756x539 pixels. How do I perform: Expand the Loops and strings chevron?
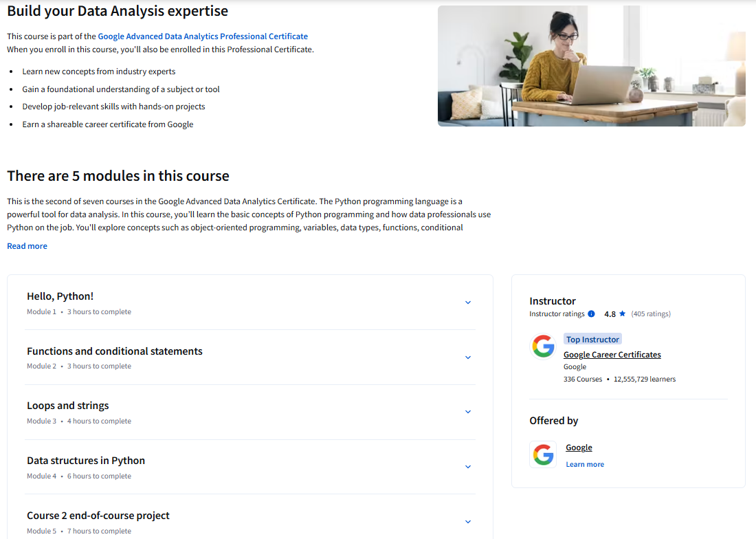[x=467, y=412]
